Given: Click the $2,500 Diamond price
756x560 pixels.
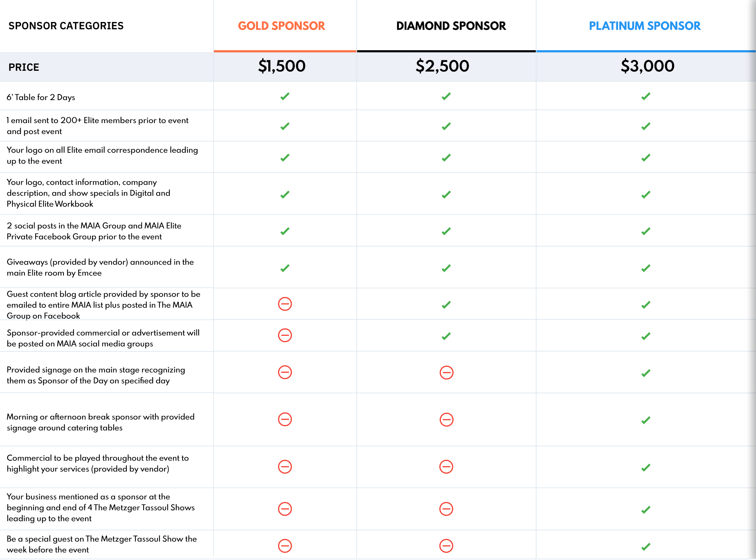Looking at the screenshot, I should [x=442, y=66].
